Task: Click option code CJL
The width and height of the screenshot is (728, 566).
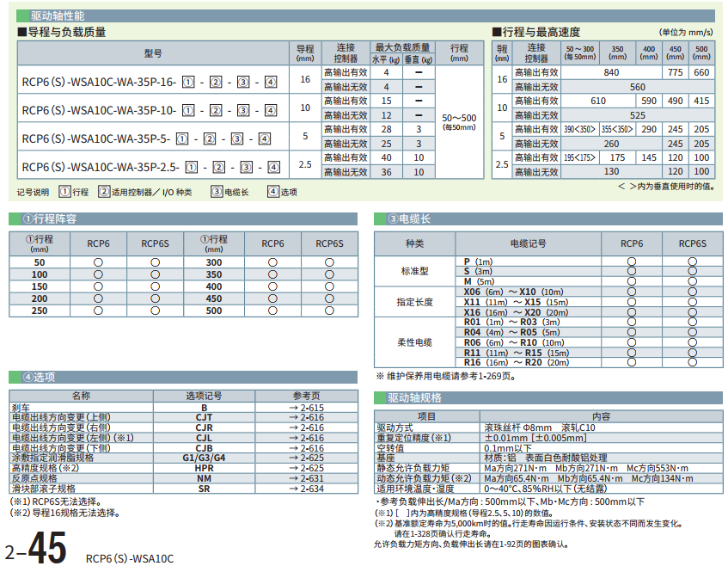Action: click(x=204, y=438)
